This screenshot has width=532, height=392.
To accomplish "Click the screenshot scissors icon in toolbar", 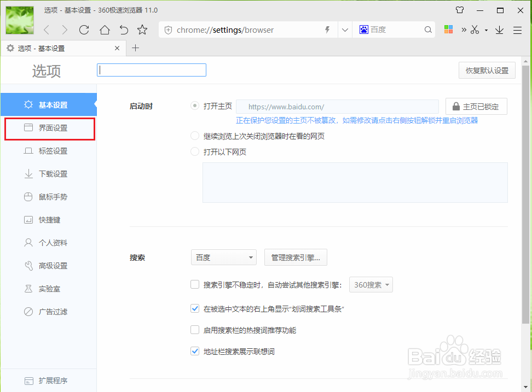I will tap(476, 30).
